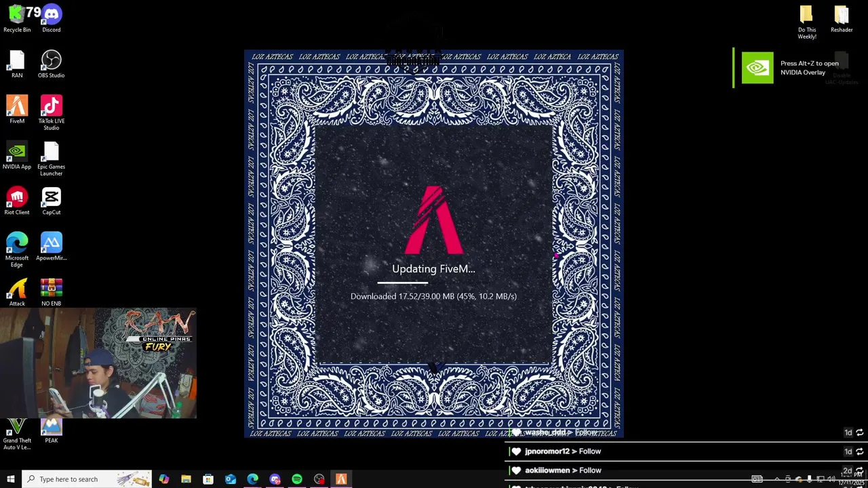Open the OBS Studio desktop shortcut
The width and height of the screenshot is (868, 488).
[52, 64]
